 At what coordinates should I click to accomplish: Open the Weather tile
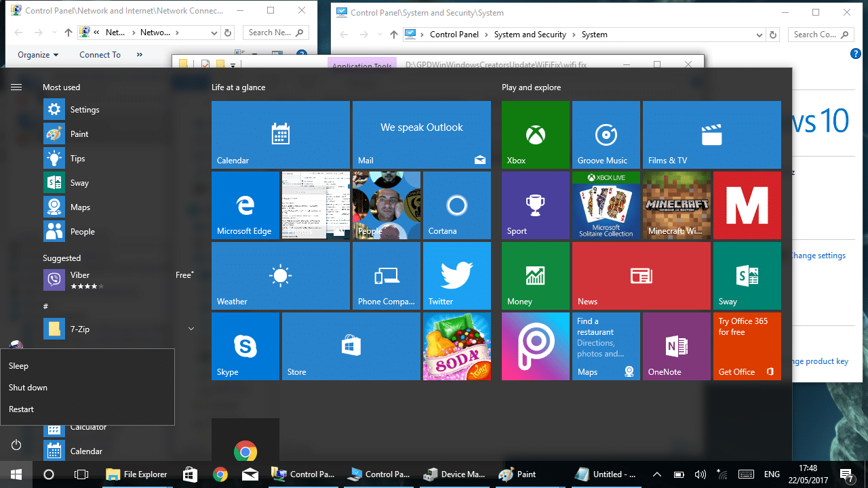click(281, 276)
